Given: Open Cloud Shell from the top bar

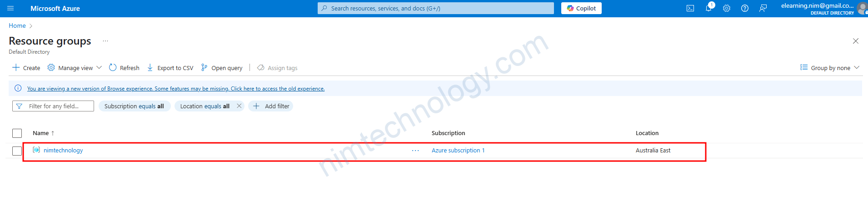Looking at the screenshot, I should pyautogui.click(x=690, y=8).
